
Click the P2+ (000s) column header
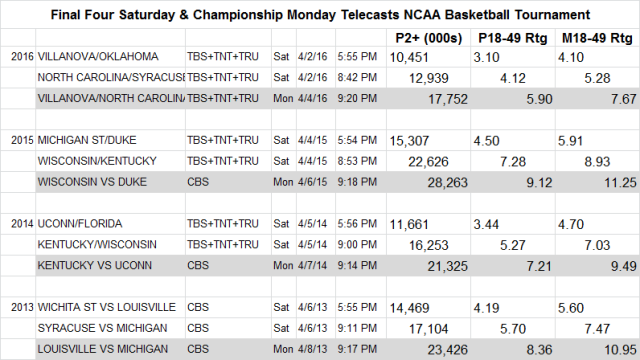point(429,38)
